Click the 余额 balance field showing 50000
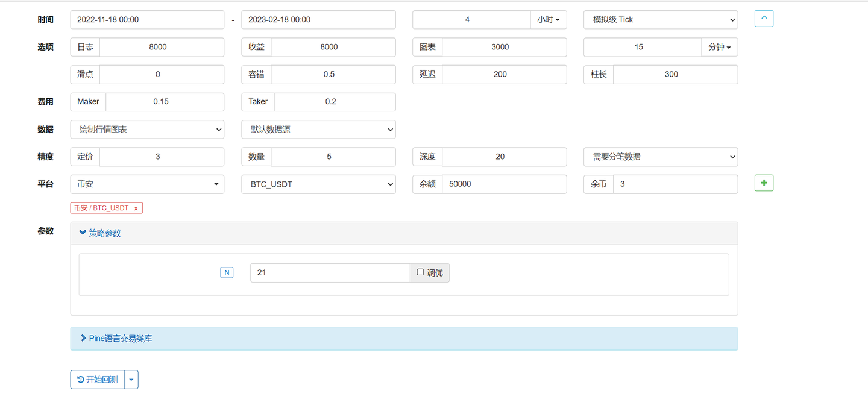Screen dimensions: 868x397 505,184
